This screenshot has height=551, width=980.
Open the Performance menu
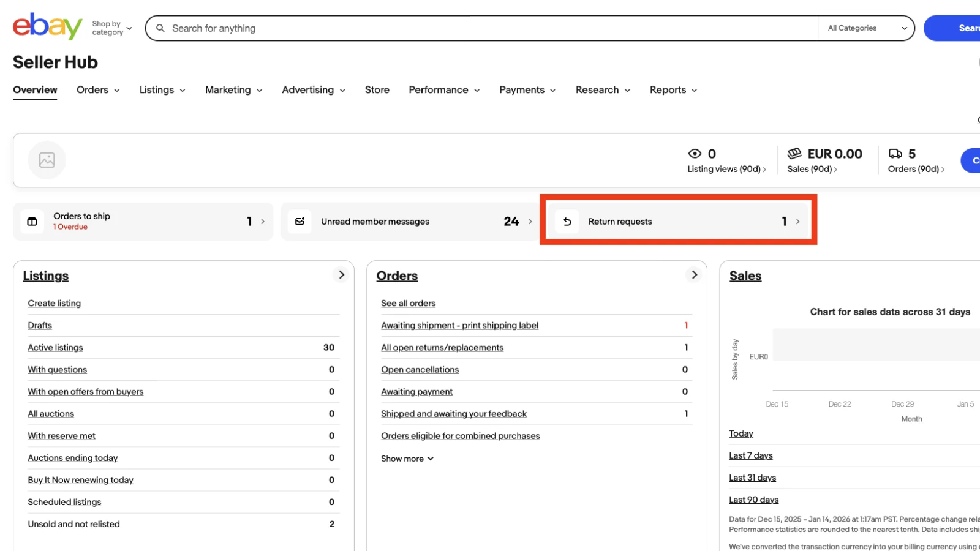coord(444,90)
